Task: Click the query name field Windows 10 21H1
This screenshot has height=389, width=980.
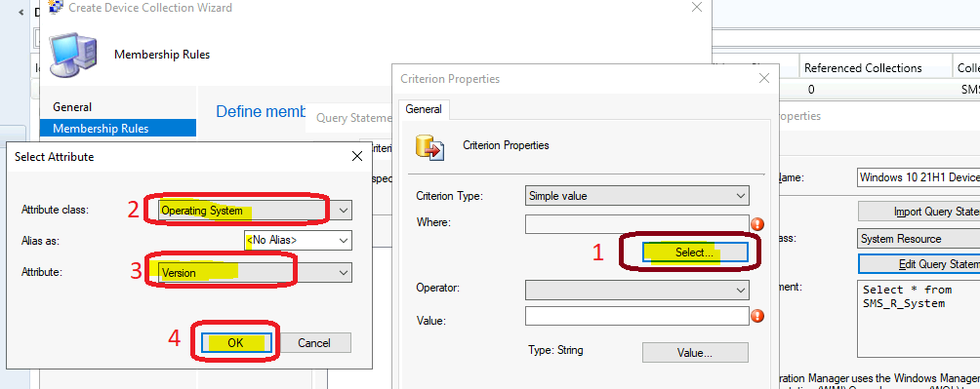Action: 919,177
